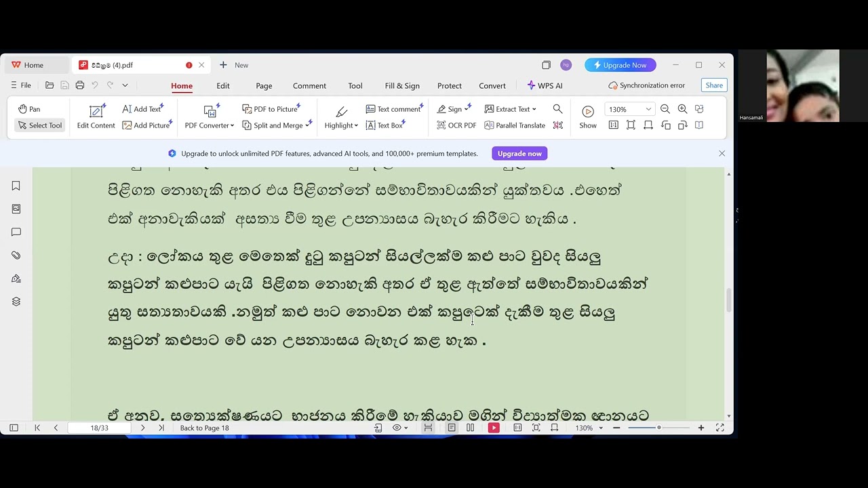Rotate page counterclockwise
Viewport: 868px width, 488px height.
665,125
